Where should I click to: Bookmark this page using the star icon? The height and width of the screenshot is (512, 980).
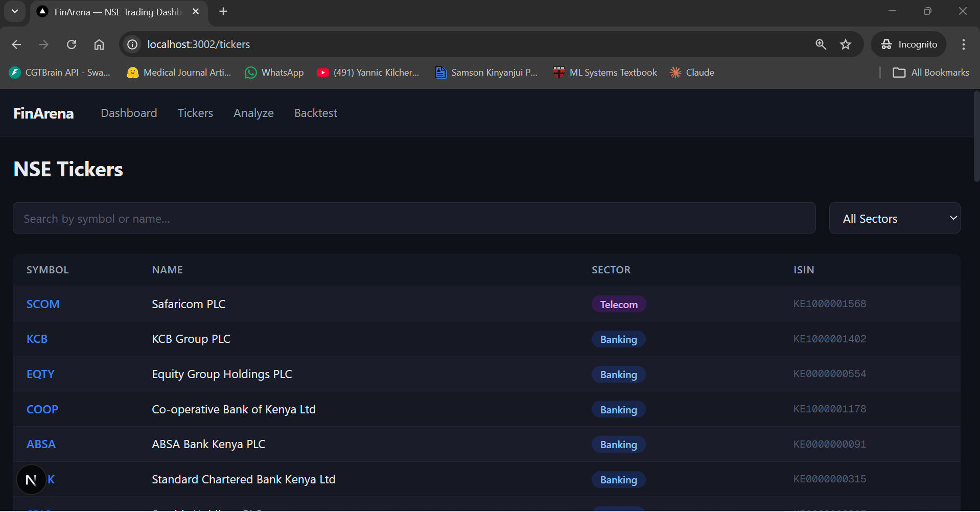pos(846,44)
